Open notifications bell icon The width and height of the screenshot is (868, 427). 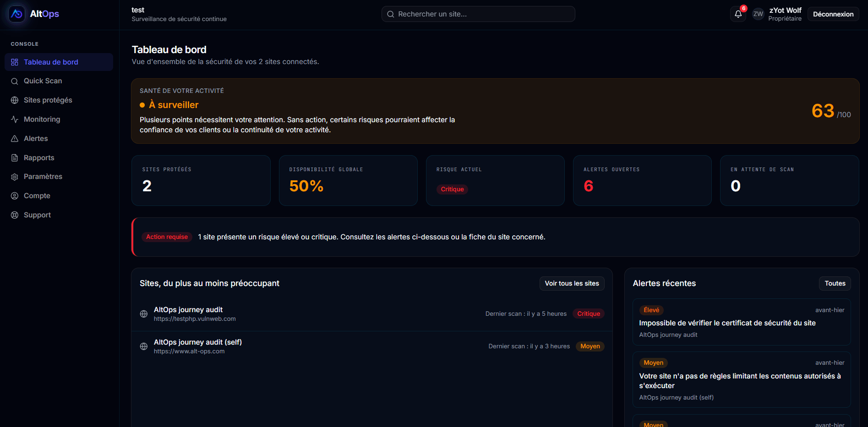[738, 14]
